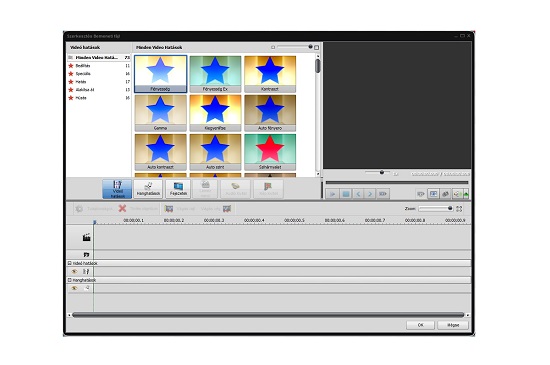Click the small thumbnails icon left of slider

[273, 47]
